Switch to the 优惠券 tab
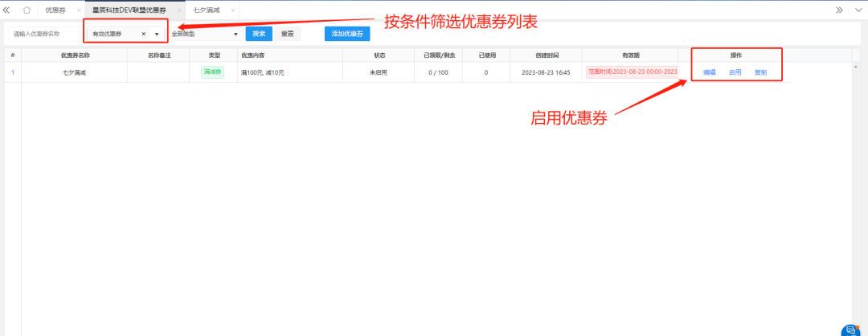The width and height of the screenshot is (868, 336). pos(55,10)
